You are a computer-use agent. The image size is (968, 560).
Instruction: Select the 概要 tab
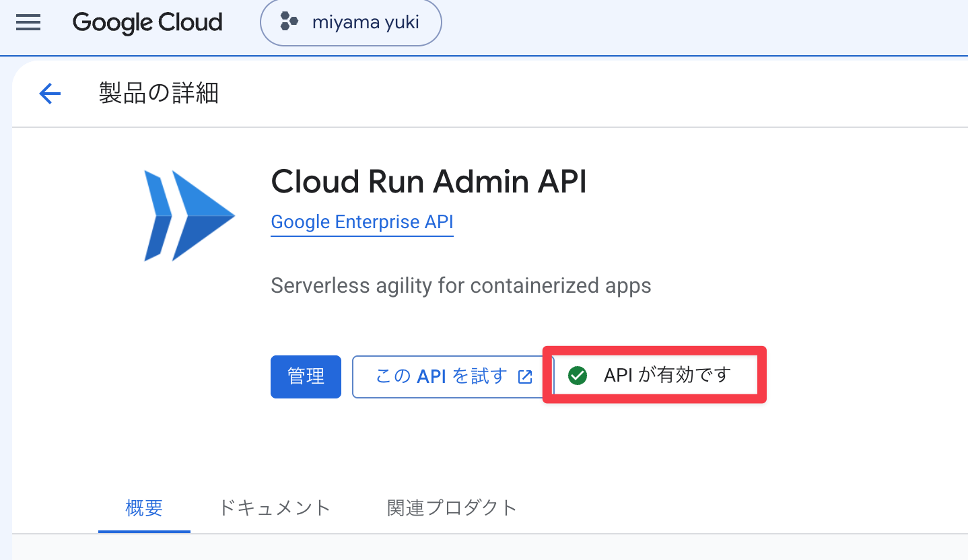144,508
